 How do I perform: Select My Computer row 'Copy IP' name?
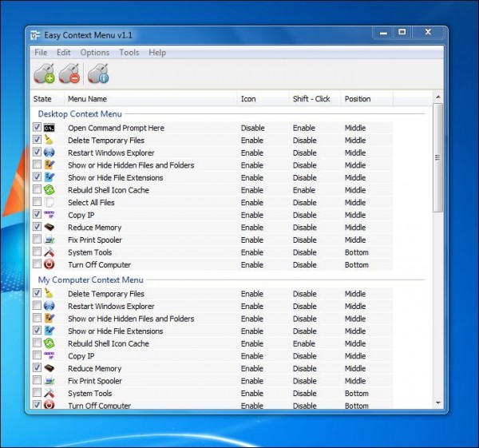coord(81,356)
